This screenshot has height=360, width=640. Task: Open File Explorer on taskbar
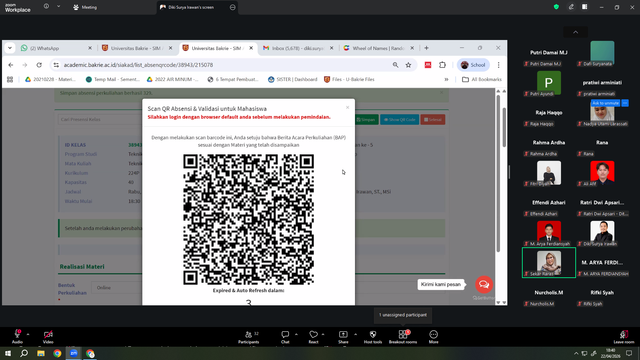[x=41, y=353]
